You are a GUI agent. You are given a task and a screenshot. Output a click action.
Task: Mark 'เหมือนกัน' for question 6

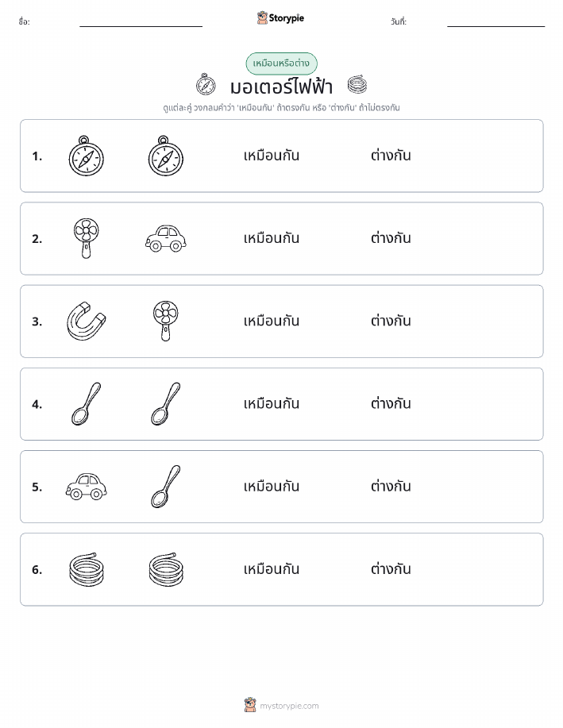pyautogui.click(x=272, y=568)
